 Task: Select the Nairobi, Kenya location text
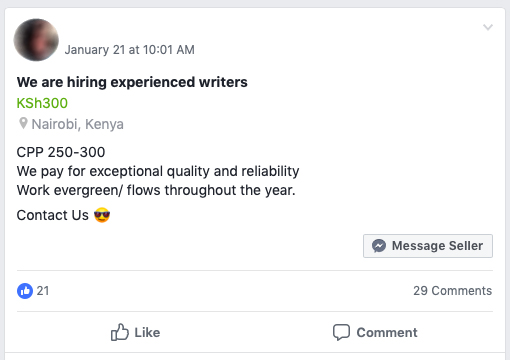(x=77, y=124)
